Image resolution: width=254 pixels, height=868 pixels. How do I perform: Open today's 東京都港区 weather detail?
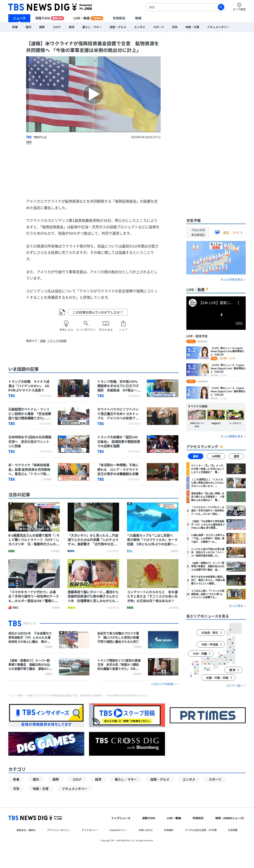216,233
